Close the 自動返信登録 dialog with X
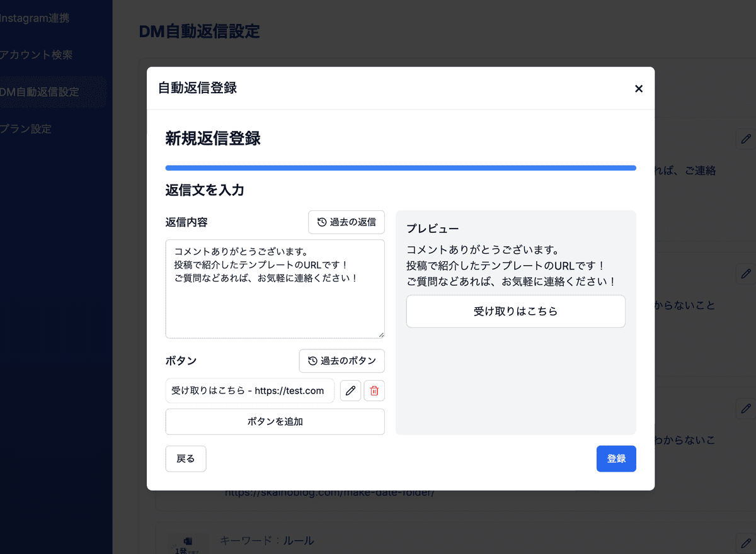Viewport: 756px width, 554px height. point(639,89)
